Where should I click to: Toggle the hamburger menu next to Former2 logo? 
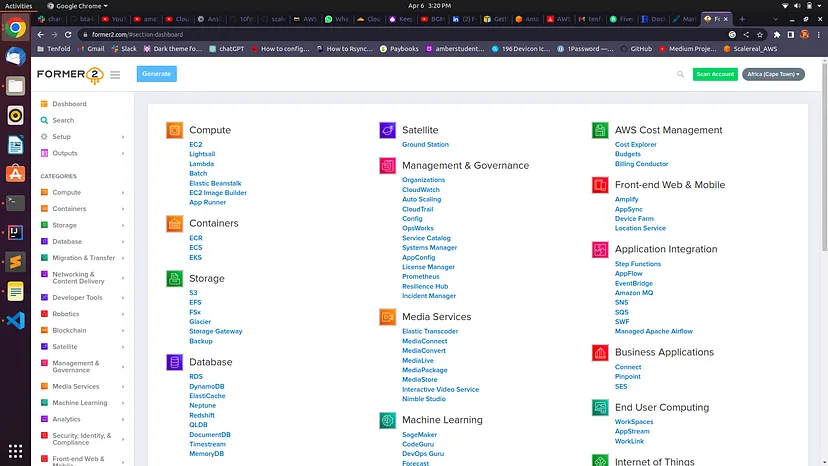tap(115, 75)
